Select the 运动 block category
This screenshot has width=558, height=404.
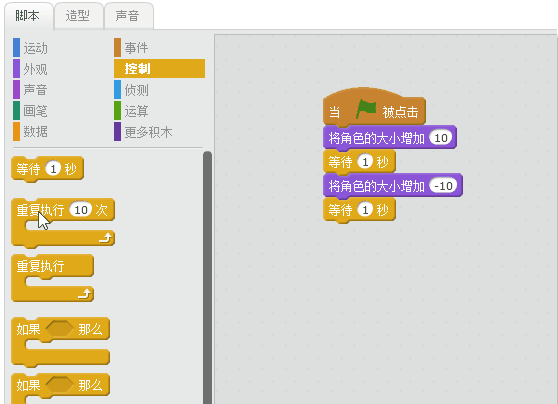pos(36,48)
